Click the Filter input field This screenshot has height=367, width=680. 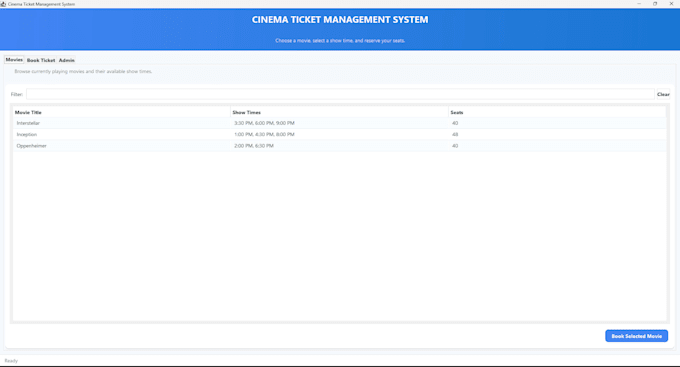340,94
